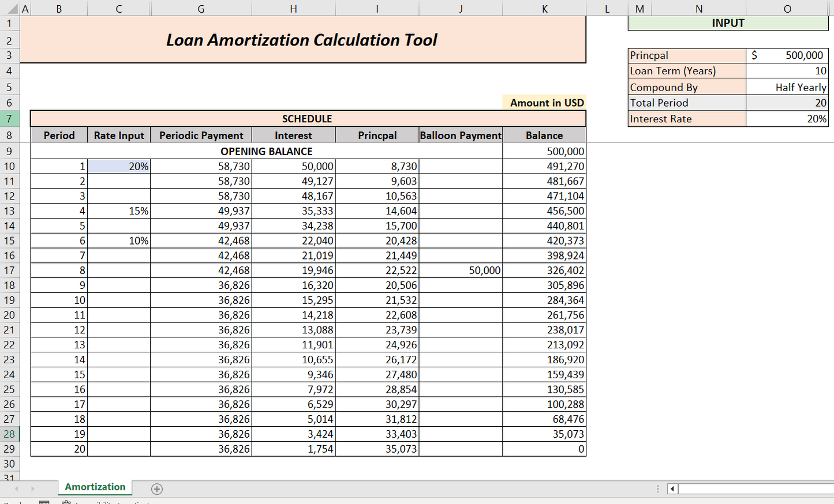Click the next sheet navigation arrow
Screen dimensions: 834x504
pos(33,488)
